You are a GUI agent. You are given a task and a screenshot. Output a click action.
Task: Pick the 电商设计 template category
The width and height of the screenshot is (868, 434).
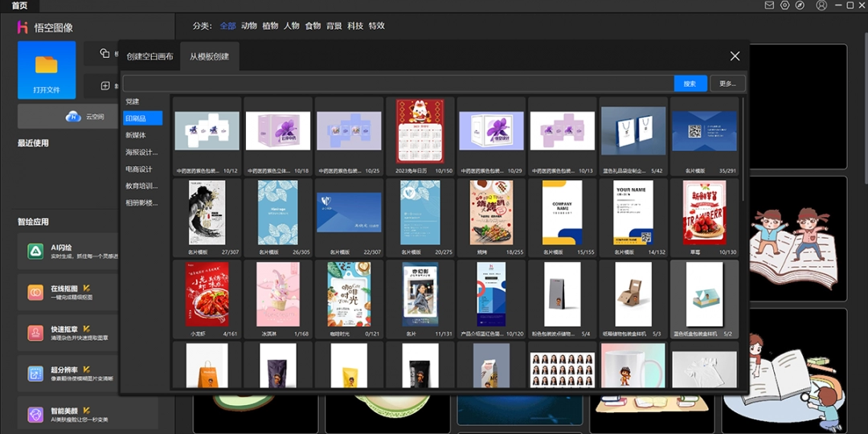click(139, 169)
